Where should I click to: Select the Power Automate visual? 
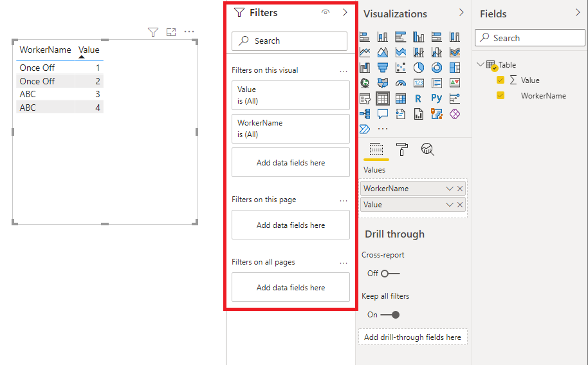365,129
